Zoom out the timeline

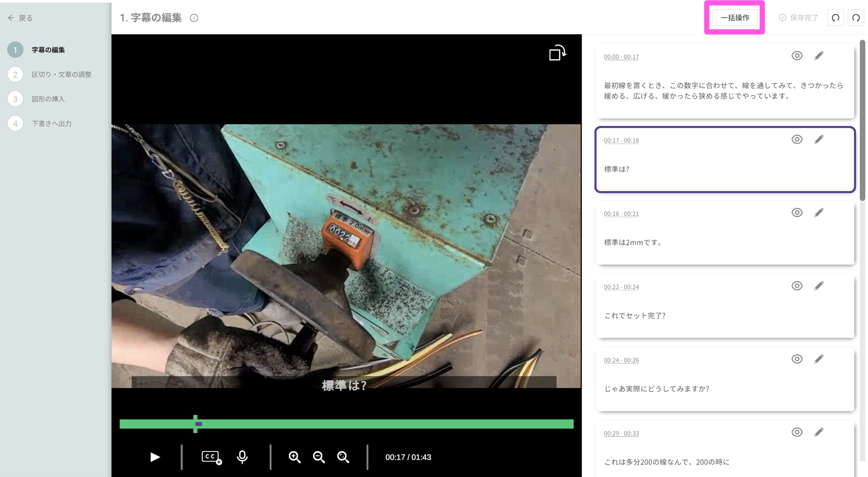pos(319,457)
